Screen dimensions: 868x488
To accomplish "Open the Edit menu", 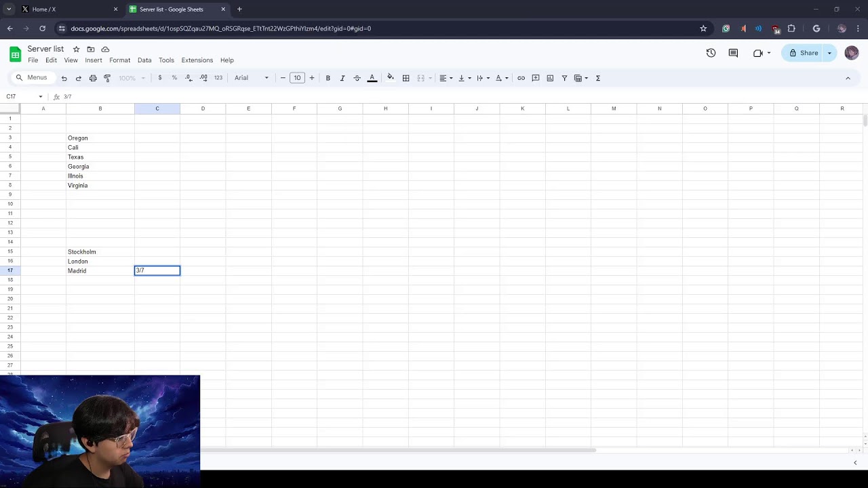I will click(x=51, y=60).
